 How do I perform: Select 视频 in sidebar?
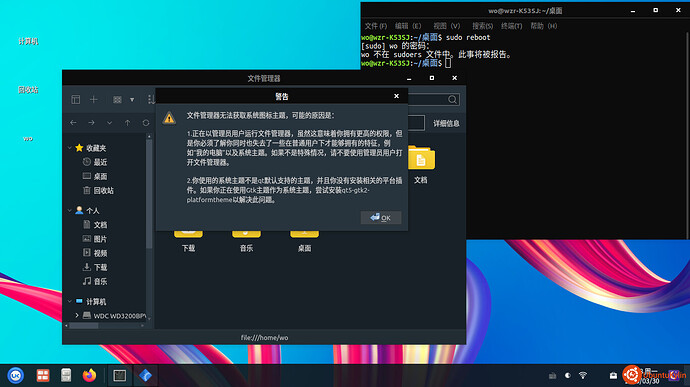[x=100, y=253]
